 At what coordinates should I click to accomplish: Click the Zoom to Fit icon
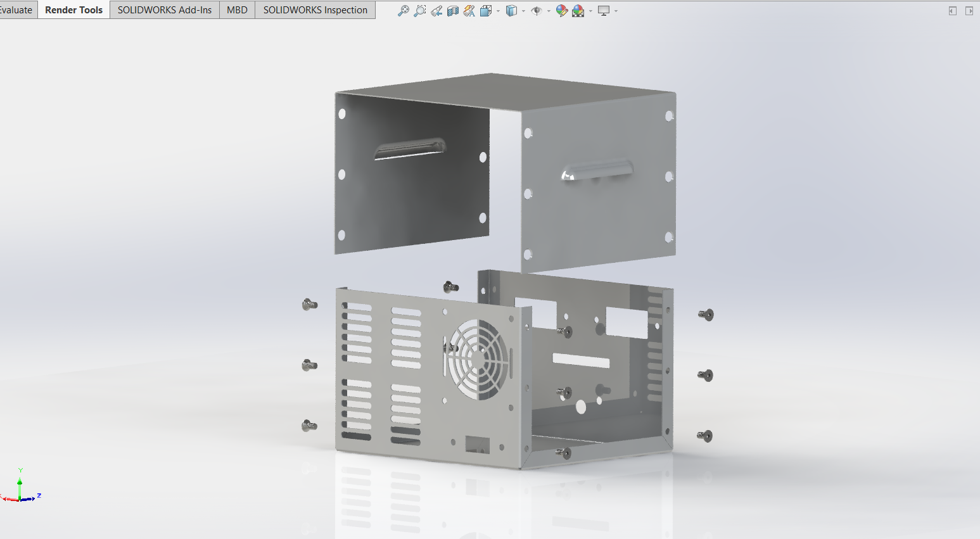click(403, 11)
